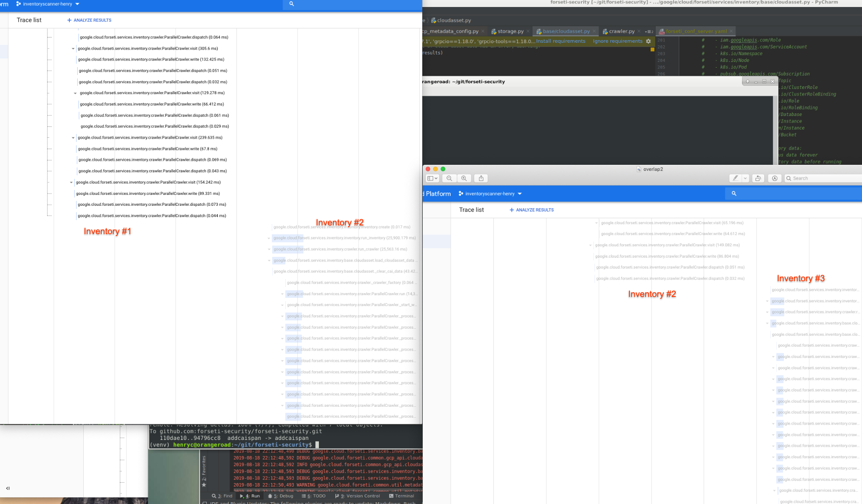Click the settings gear beside Ignore requirements
The height and width of the screenshot is (504, 862).
tap(648, 41)
